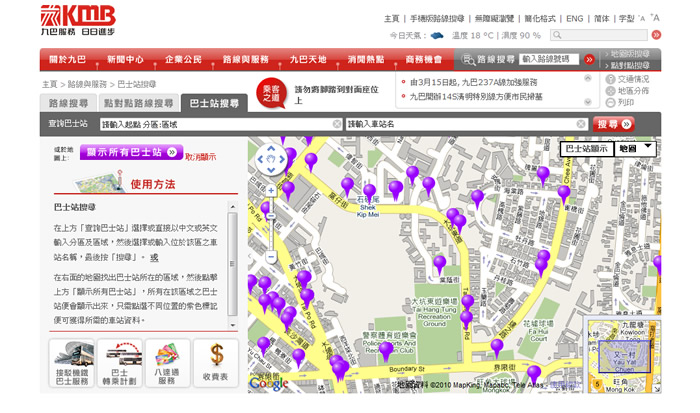Screen dimensions: 700x413
Task: Click the ENG language link
Action: [x=574, y=18]
